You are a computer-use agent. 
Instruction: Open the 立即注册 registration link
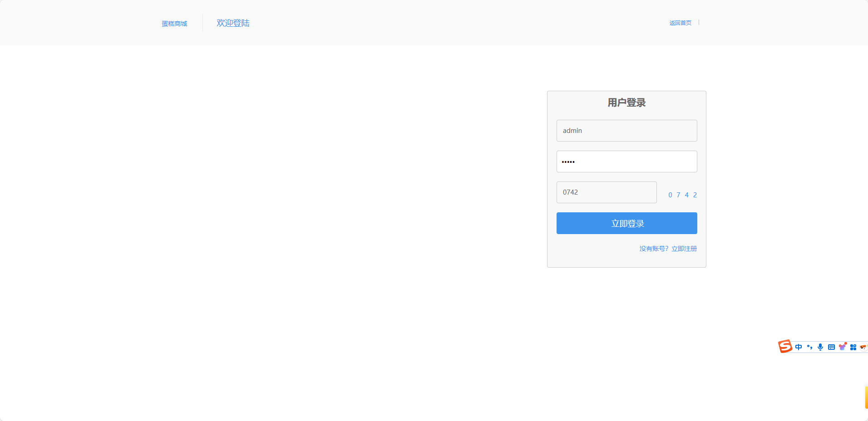coord(684,248)
